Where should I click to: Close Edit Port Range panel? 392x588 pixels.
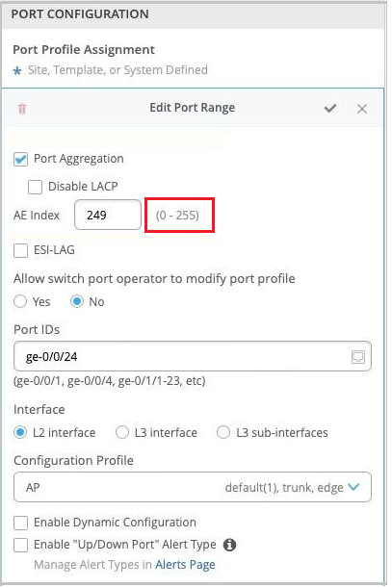[362, 109]
